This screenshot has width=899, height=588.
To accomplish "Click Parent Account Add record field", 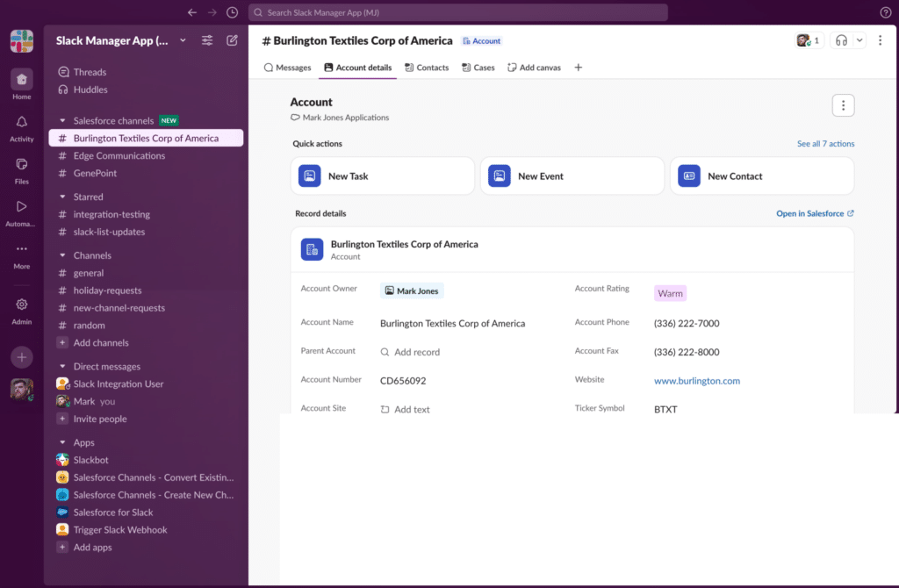I will pos(410,352).
